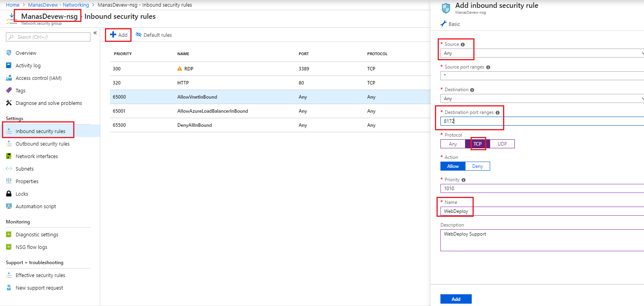This screenshot has width=644, height=306.
Task: Click the info icon next to Source
Action: tap(463, 45)
